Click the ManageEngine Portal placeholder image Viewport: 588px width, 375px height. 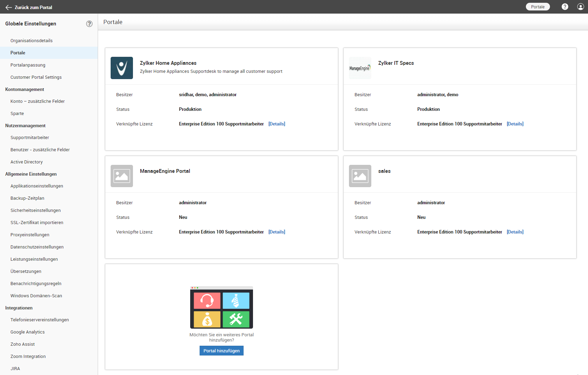[122, 176]
